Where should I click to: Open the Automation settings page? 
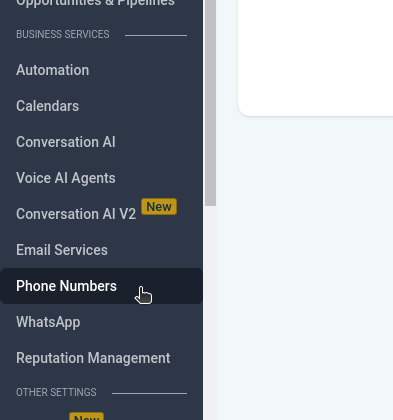(x=53, y=70)
